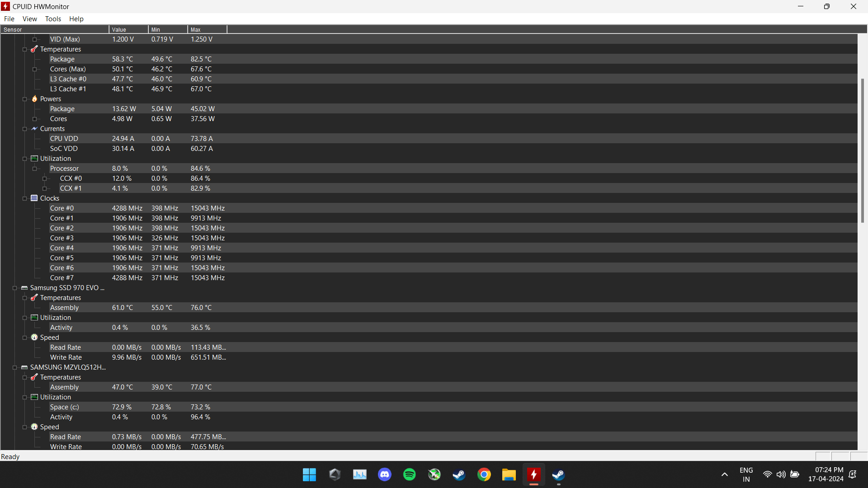Click the Currents waveform icon
This screenshot has height=488, width=868.
tap(34, 129)
